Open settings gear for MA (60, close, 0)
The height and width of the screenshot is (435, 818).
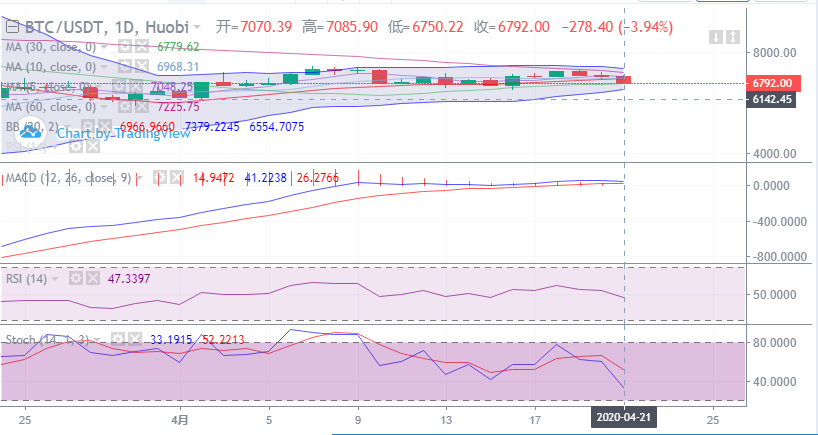pos(125,107)
